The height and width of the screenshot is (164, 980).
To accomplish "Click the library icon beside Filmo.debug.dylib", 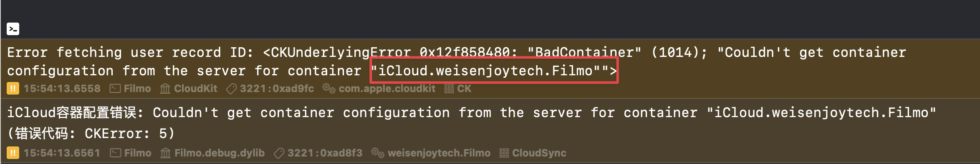I will (166, 153).
